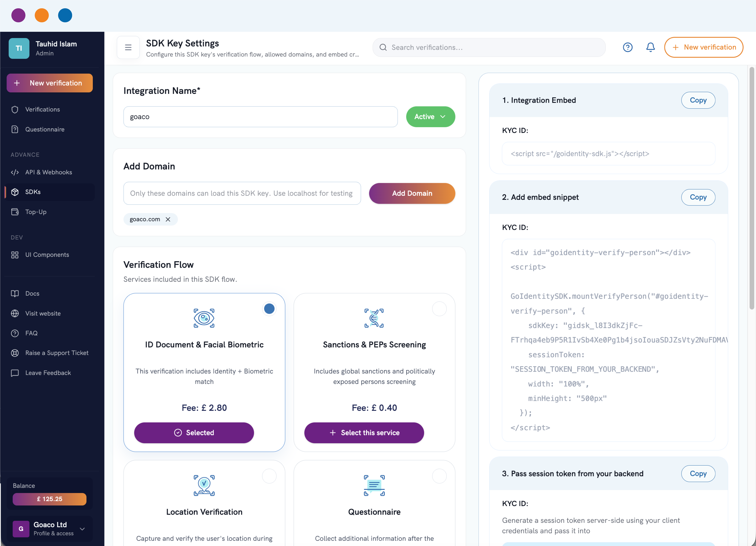Click the sidebar New verification button
756x546 pixels.
(x=50, y=83)
